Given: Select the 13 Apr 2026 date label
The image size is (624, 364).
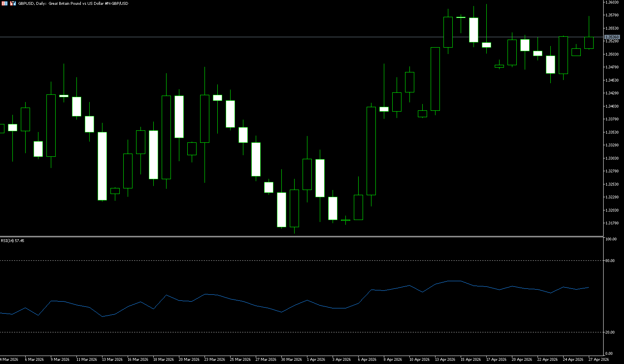Looking at the screenshot, I should (445, 360).
